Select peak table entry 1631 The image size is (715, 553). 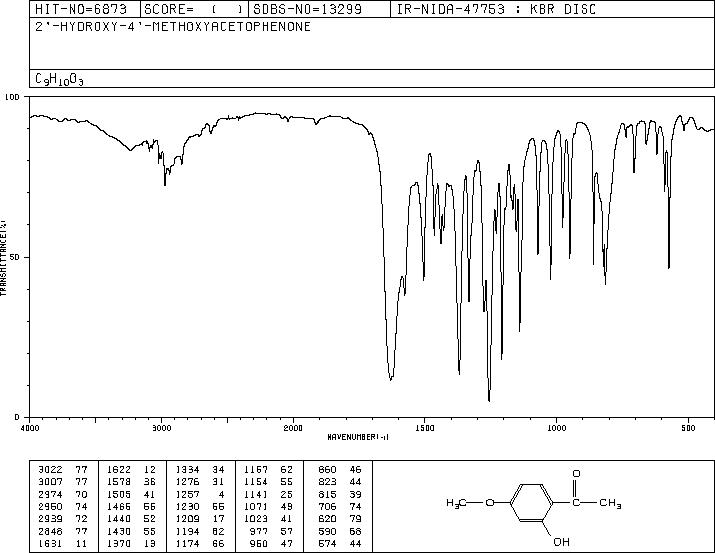coord(62,543)
